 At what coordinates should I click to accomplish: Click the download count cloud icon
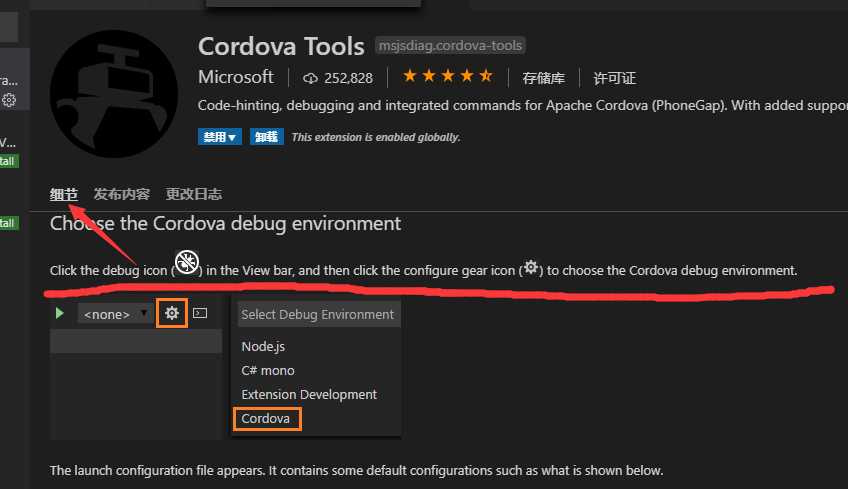(310, 78)
